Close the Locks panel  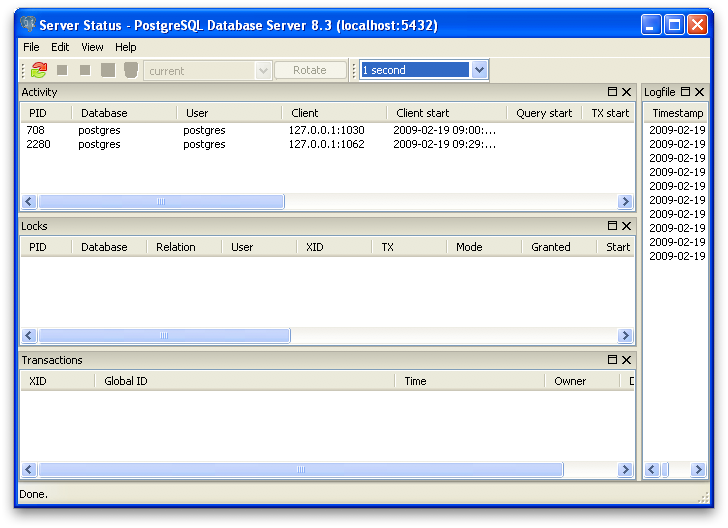627,226
